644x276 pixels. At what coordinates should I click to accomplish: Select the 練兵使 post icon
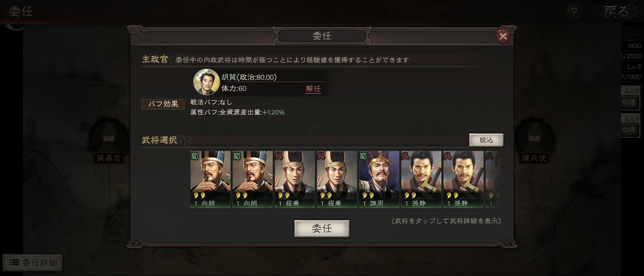click(x=534, y=141)
